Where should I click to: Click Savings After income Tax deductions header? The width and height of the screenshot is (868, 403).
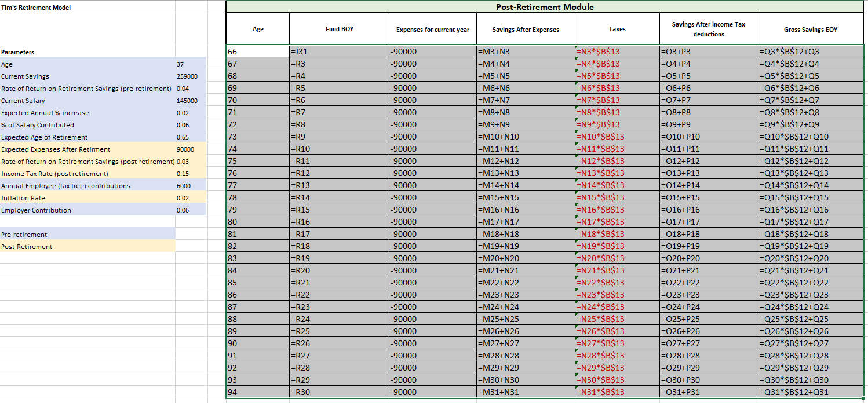[709, 29]
